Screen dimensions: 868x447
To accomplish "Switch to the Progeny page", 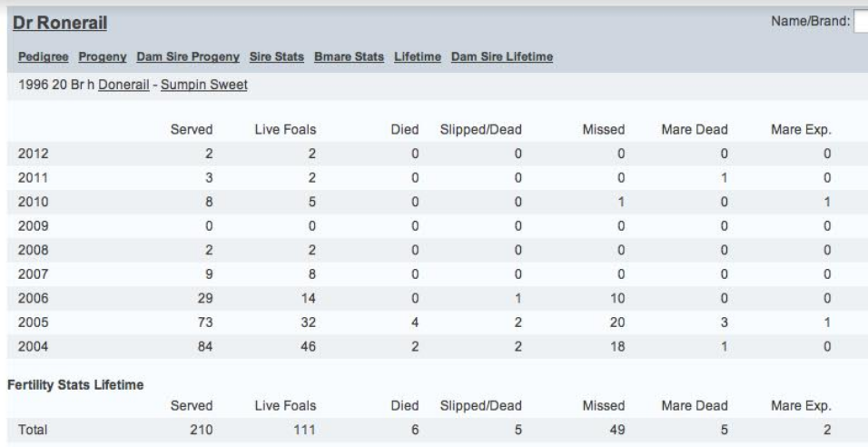I will pos(103,56).
